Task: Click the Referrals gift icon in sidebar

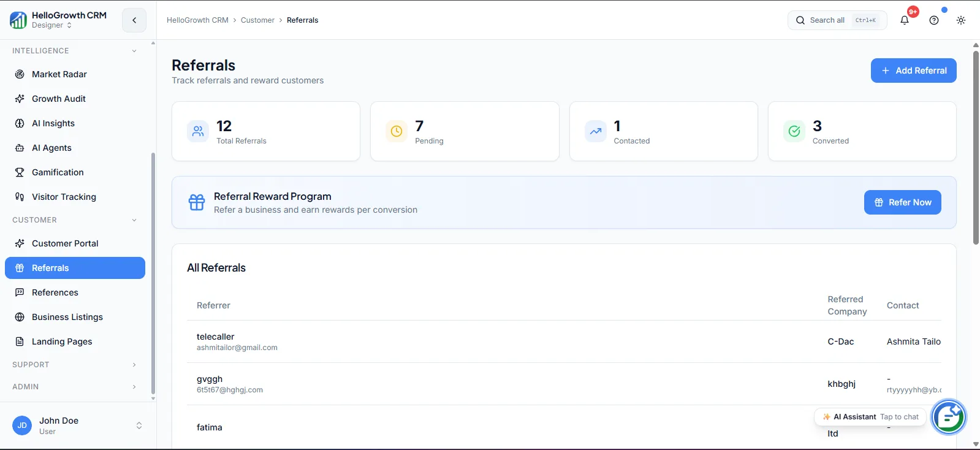Action: point(20,268)
